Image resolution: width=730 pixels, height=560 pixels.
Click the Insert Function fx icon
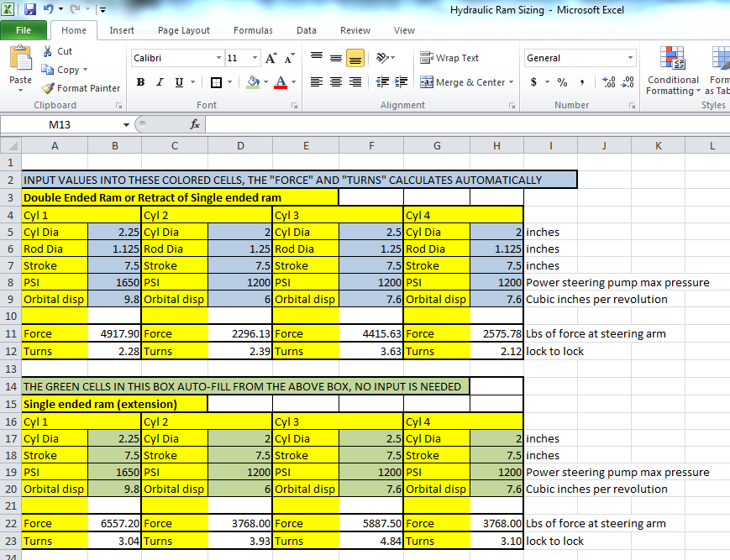[x=194, y=124]
